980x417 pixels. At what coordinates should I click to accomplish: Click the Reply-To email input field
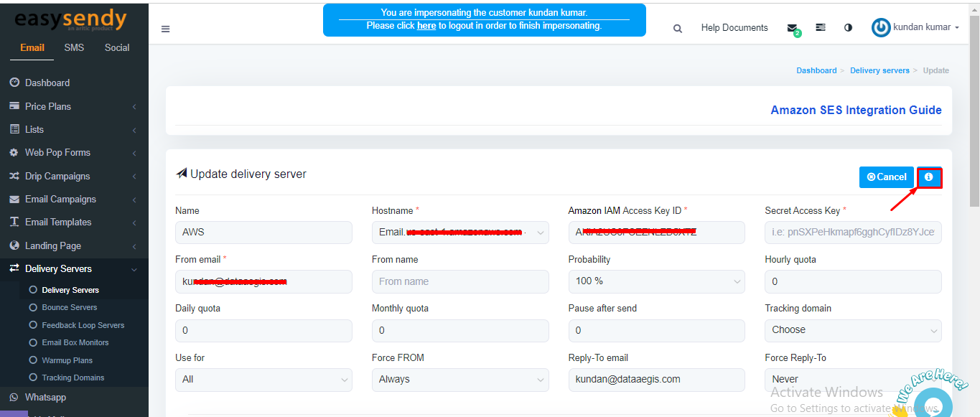click(x=657, y=380)
